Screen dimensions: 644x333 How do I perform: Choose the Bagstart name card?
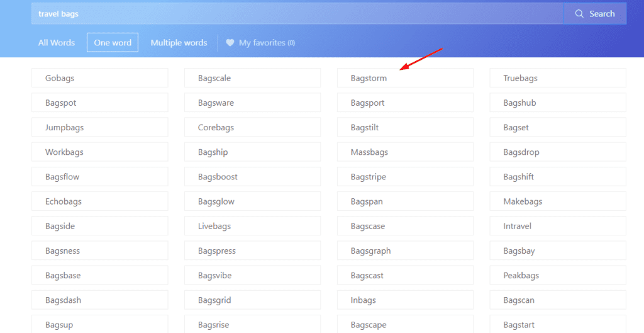click(x=558, y=324)
